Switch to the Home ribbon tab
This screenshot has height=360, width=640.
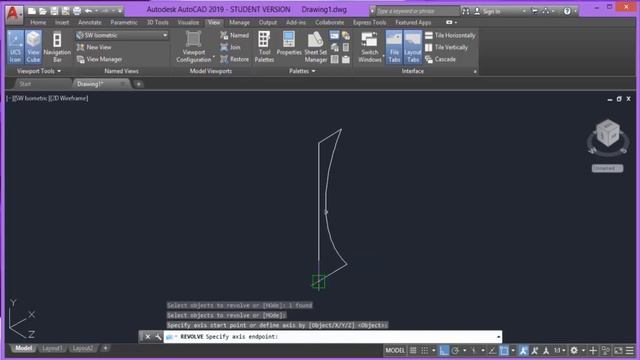[x=38, y=22]
